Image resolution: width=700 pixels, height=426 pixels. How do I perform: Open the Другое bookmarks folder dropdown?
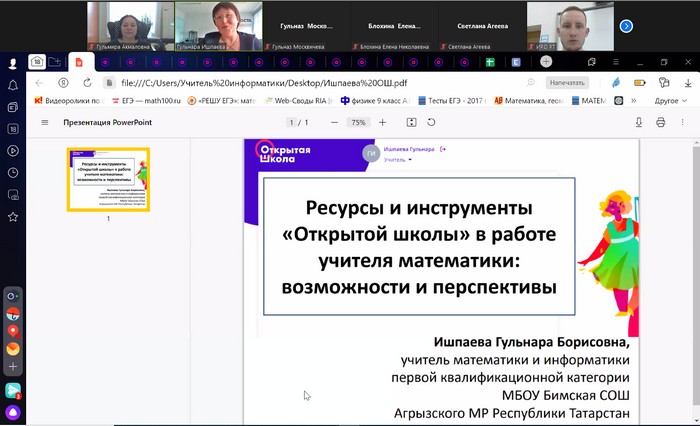670,100
